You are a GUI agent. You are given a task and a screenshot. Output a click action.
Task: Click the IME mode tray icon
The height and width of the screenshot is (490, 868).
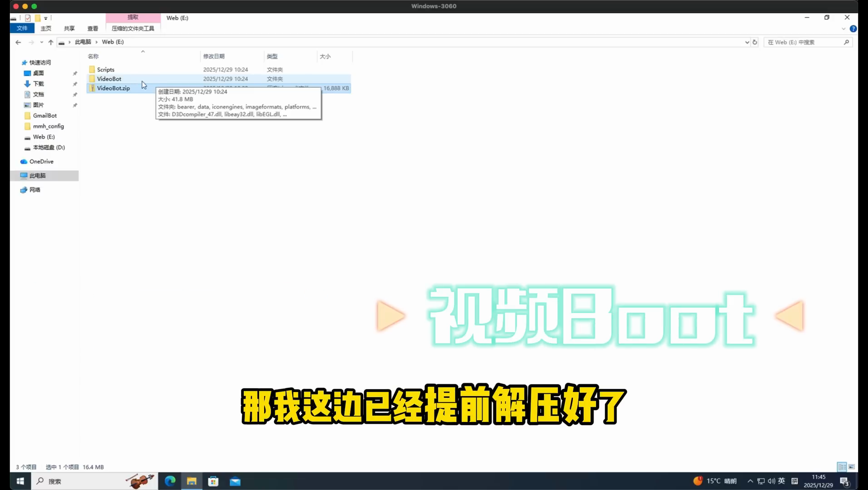[x=794, y=481]
